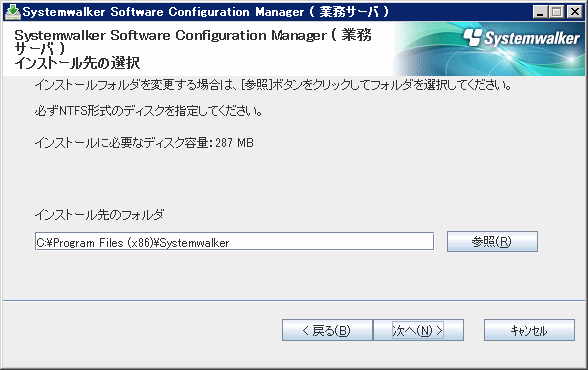Viewport: 588px width, 370px height.
Task: Click the teal swirl banner graphic
Action: pyautogui.click(x=489, y=49)
